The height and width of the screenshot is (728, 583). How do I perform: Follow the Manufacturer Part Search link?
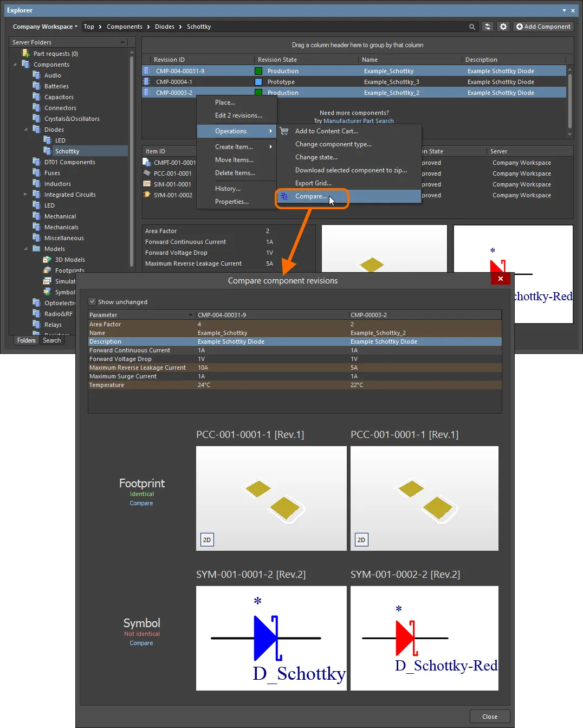(x=359, y=121)
